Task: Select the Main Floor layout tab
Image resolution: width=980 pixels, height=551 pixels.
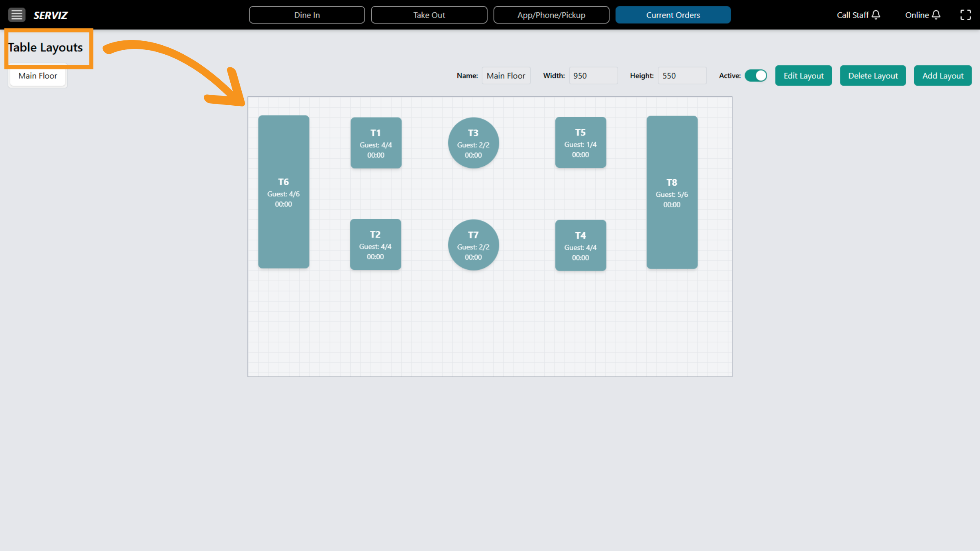Action: [x=38, y=76]
